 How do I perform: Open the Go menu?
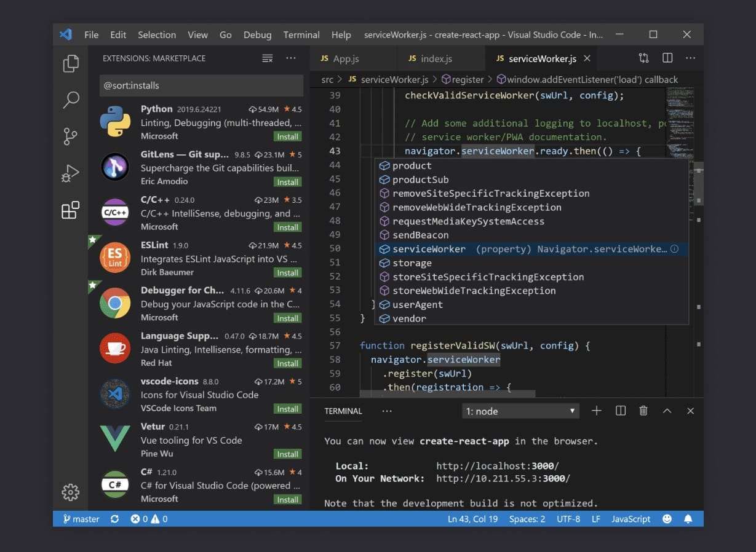coord(226,34)
